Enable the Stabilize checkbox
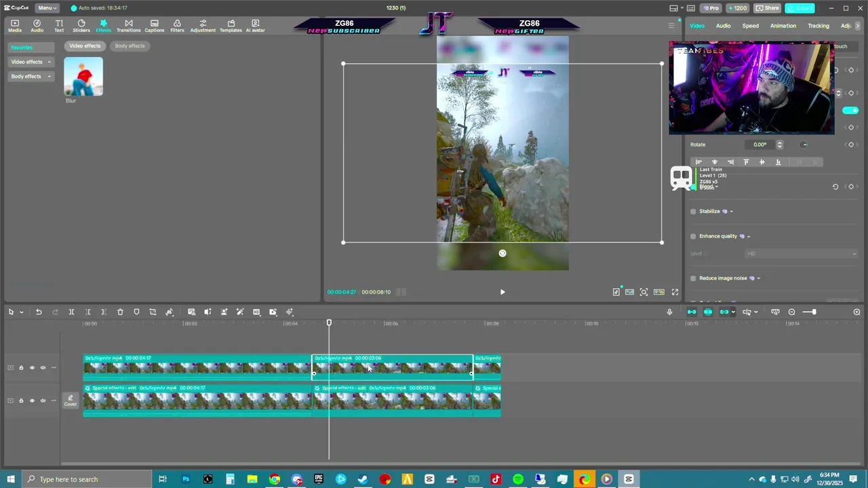Viewport: 868px width, 488px height. pos(693,211)
